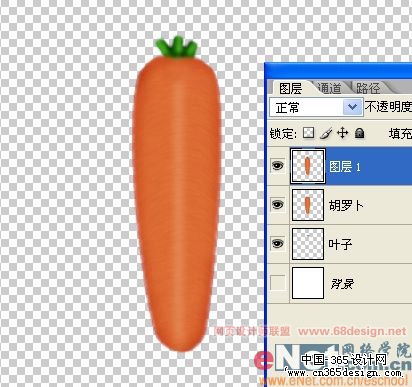Select the layer named 图层 1

click(345, 166)
